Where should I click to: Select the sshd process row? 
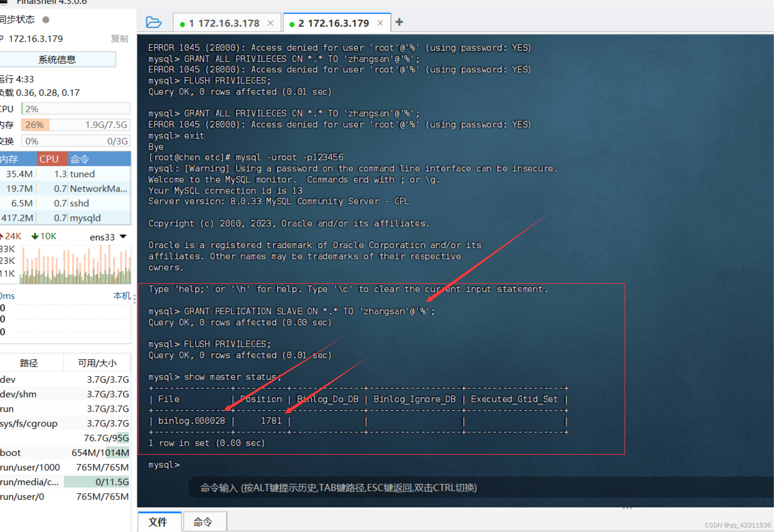pos(65,203)
